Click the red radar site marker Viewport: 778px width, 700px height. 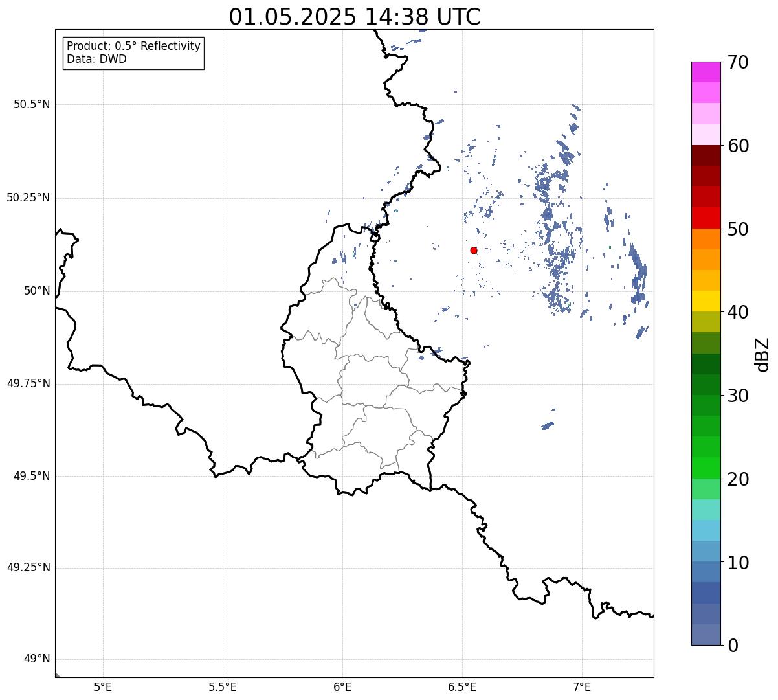tap(474, 251)
